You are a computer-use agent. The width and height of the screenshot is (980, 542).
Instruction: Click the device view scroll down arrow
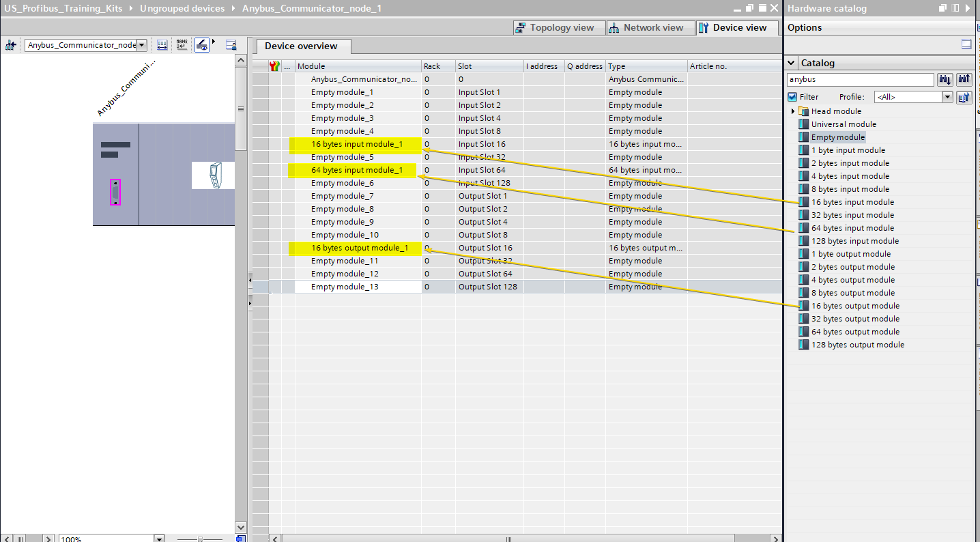[x=240, y=527]
